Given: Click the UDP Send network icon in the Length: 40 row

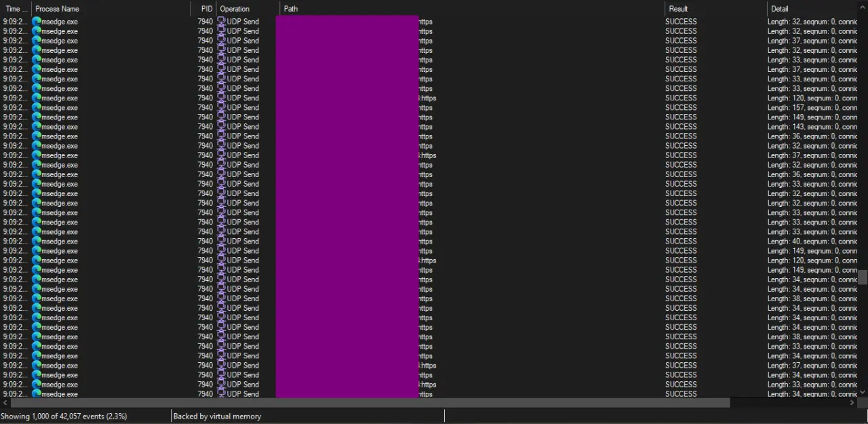Looking at the screenshot, I should 221,241.
